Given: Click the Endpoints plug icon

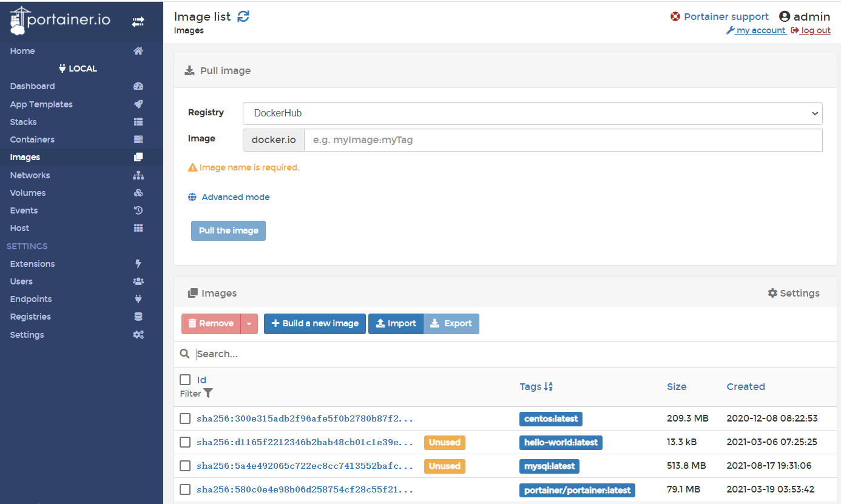Looking at the screenshot, I should [x=138, y=299].
